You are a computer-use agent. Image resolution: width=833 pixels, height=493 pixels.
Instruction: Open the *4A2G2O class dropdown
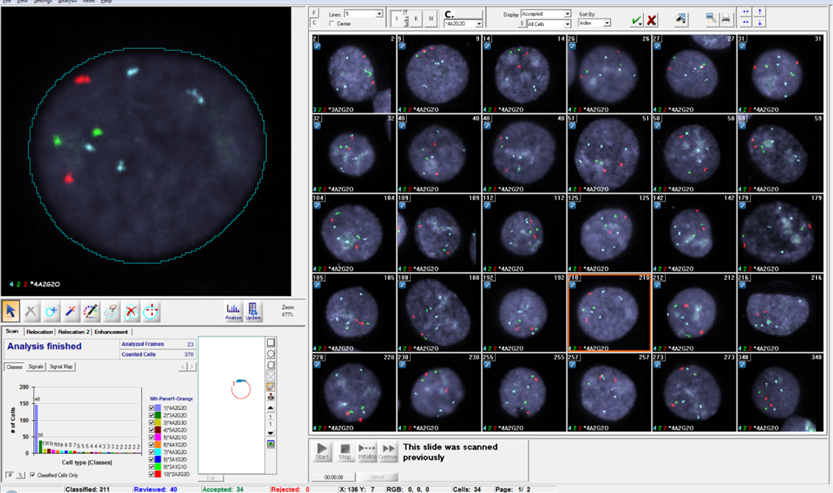point(479,23)
